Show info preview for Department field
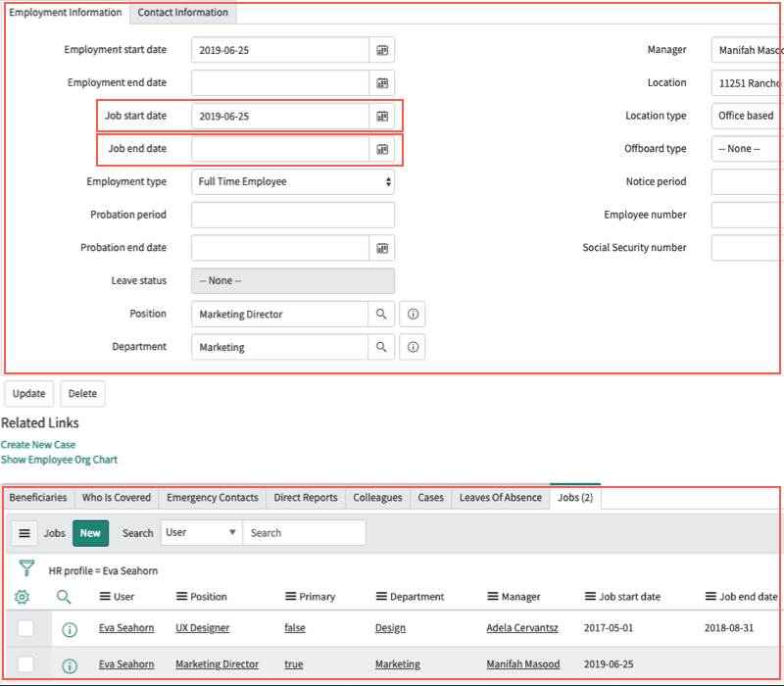The image size is (784, 686). coord(413,347)
